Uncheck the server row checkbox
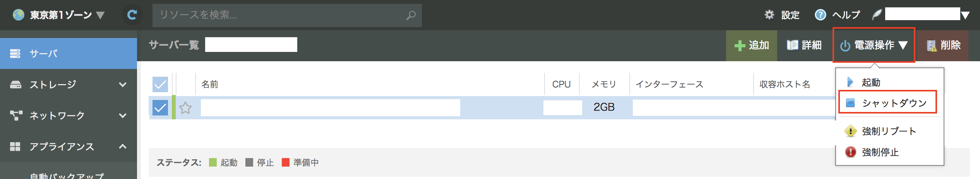This screenshot has height=179, width=980. 160,108
